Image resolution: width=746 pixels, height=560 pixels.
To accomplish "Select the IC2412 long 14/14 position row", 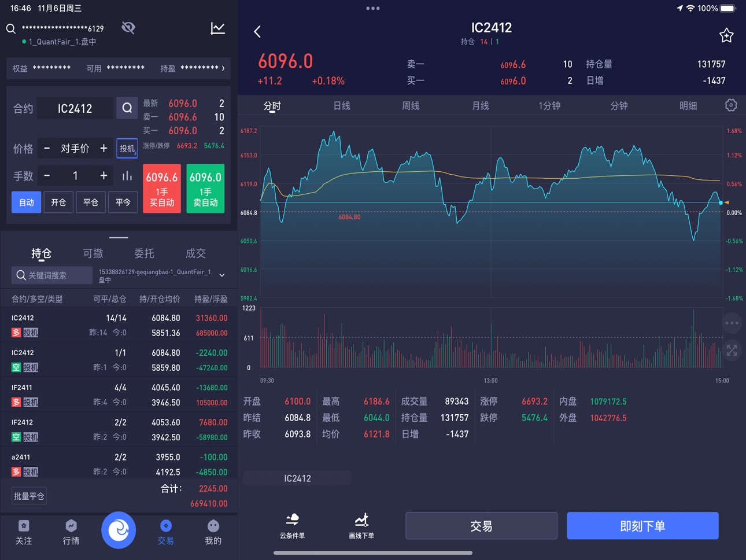I will (119, 325).
